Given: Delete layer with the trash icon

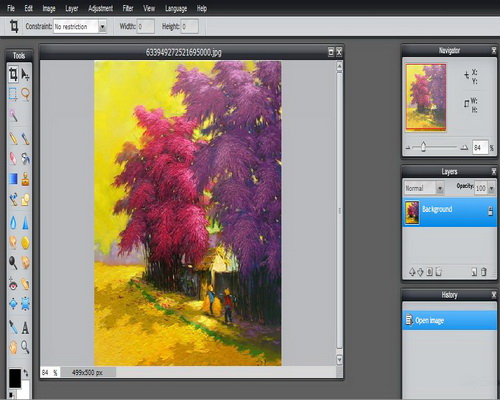Looking at the screenshot, I should click(x=484, y=272).
